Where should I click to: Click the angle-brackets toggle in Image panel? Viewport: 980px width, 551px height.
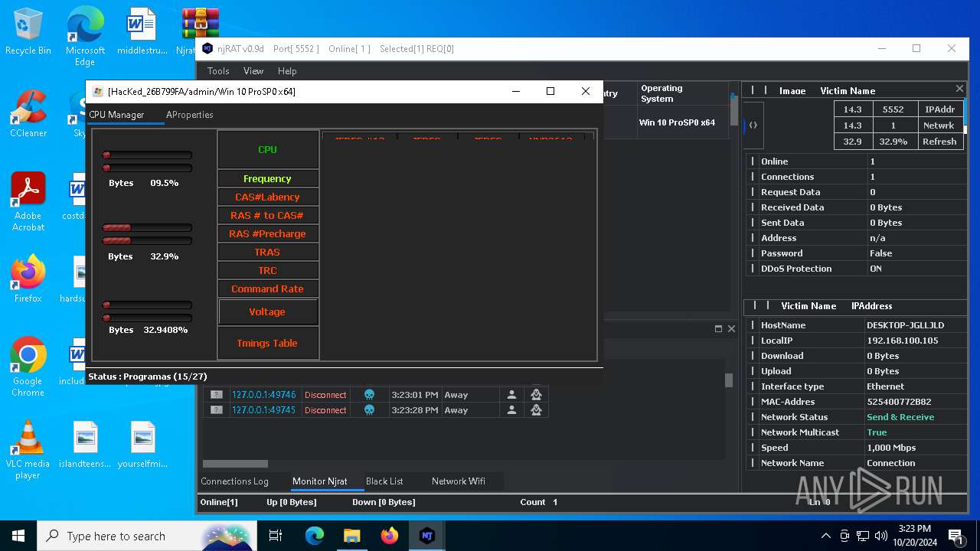point(753,126)
